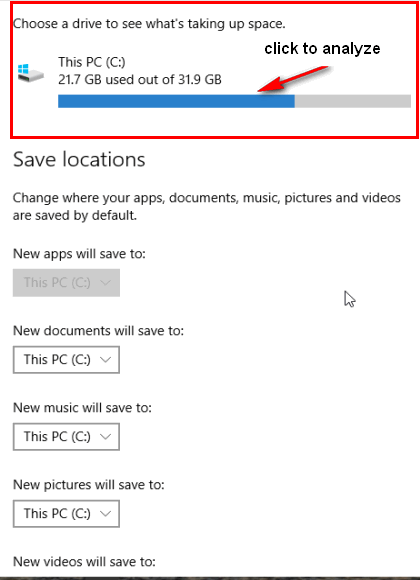420x580 pixels.
Task: Click the gray free-space part of the bar
Action: click(353, 101)
